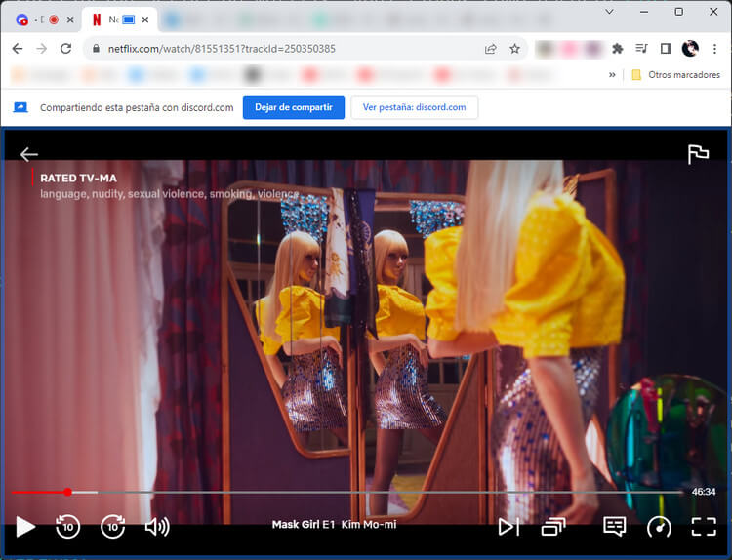Image resolution: width=732 pixels, height=560 pixels.
Task: Enter fullscreen mode
Action: tap(704, 527)
